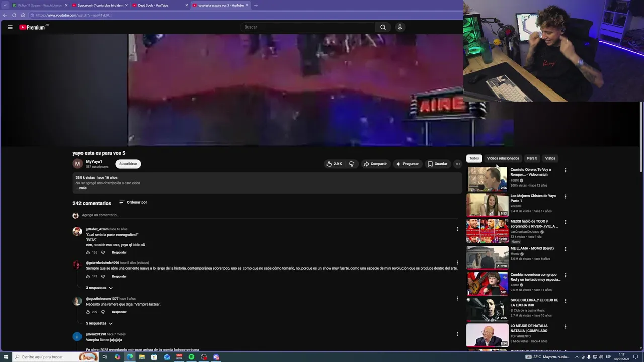Open a new browser tab with plus
The height and width of the screenshot is (362, 644).
[256, 5]
